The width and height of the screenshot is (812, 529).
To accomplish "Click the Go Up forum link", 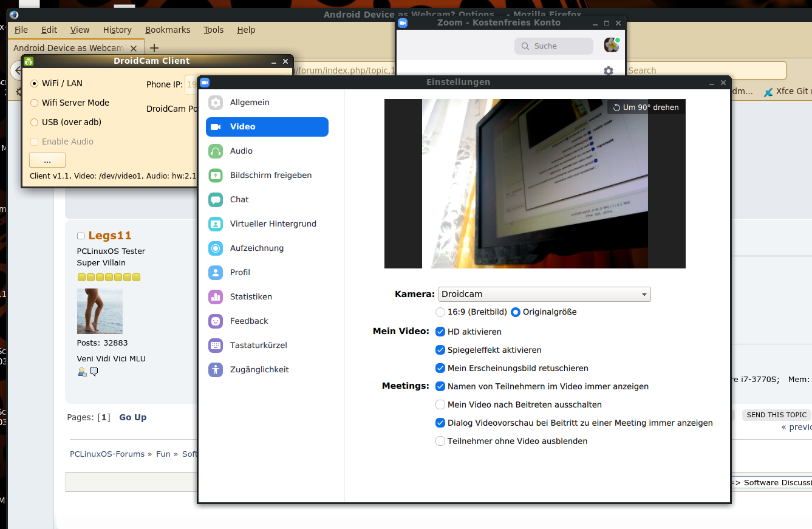I will 132,417.
